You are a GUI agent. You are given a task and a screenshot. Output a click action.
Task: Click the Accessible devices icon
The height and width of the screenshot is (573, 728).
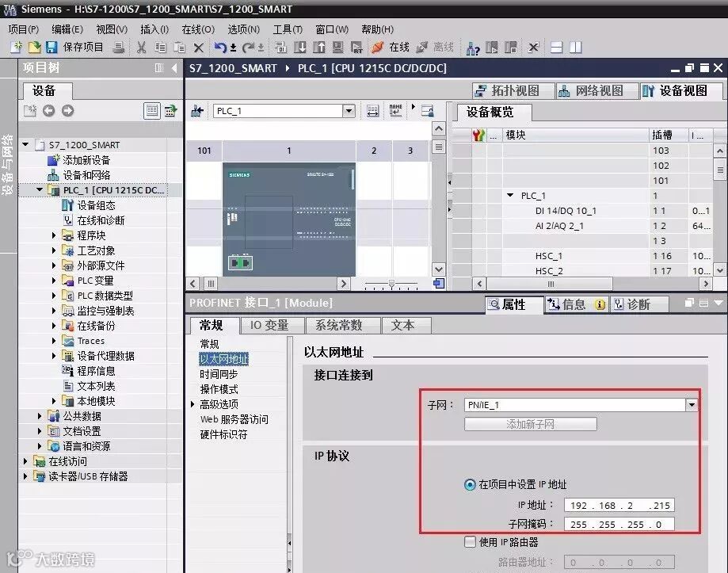click(x=473, y=48)
